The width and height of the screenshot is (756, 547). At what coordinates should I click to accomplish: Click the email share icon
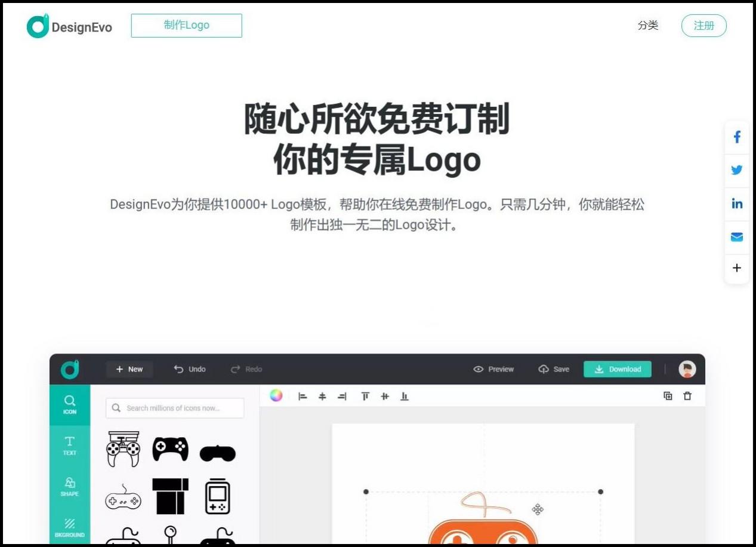pyautogui.click(x=737, y=236)
